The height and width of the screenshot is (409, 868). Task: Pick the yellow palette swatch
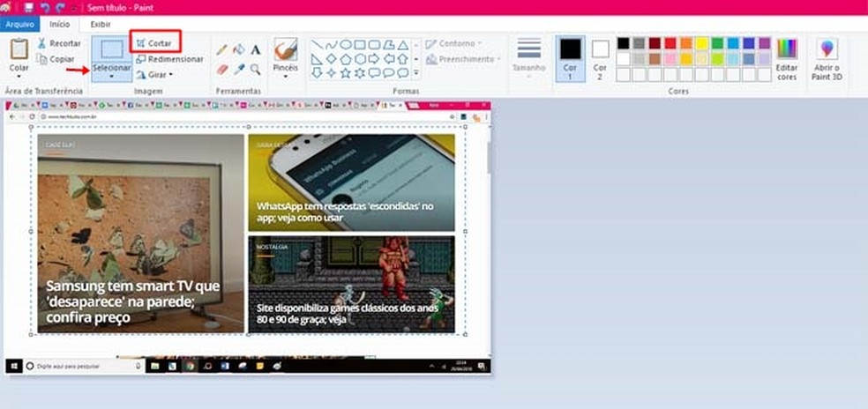click(702, 43)
